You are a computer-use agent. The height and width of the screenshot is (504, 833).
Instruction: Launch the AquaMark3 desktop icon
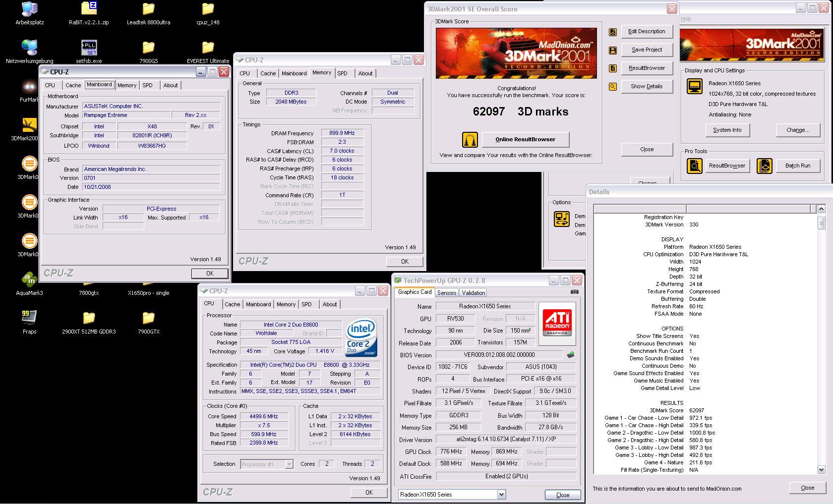(x=29, y=280)
